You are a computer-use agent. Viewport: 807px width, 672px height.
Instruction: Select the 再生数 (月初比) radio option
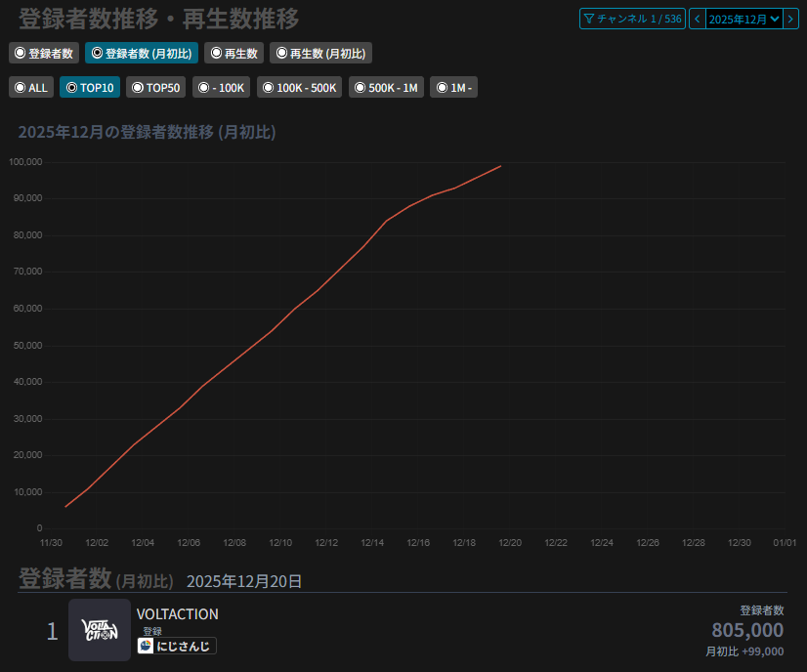320,53
